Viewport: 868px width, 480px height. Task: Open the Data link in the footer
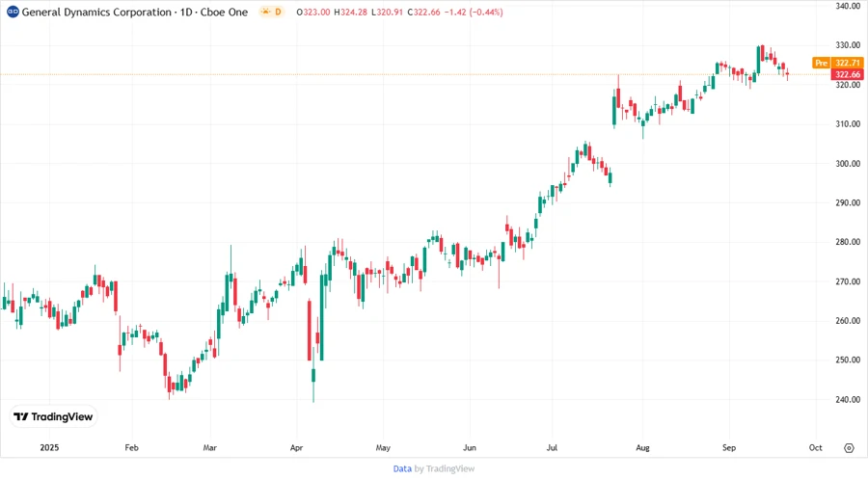pos(402,469)
